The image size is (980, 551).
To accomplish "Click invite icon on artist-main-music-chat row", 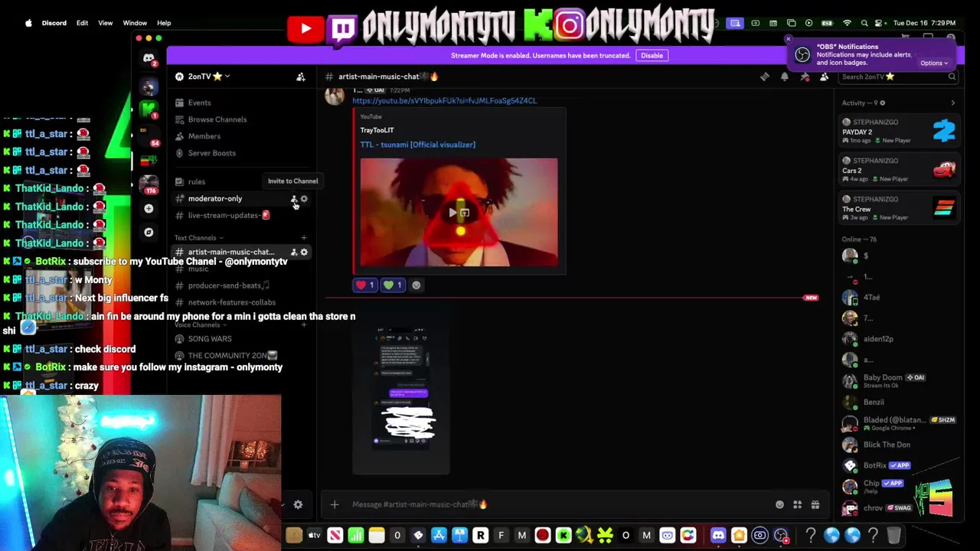I will [x=294, y=252].
